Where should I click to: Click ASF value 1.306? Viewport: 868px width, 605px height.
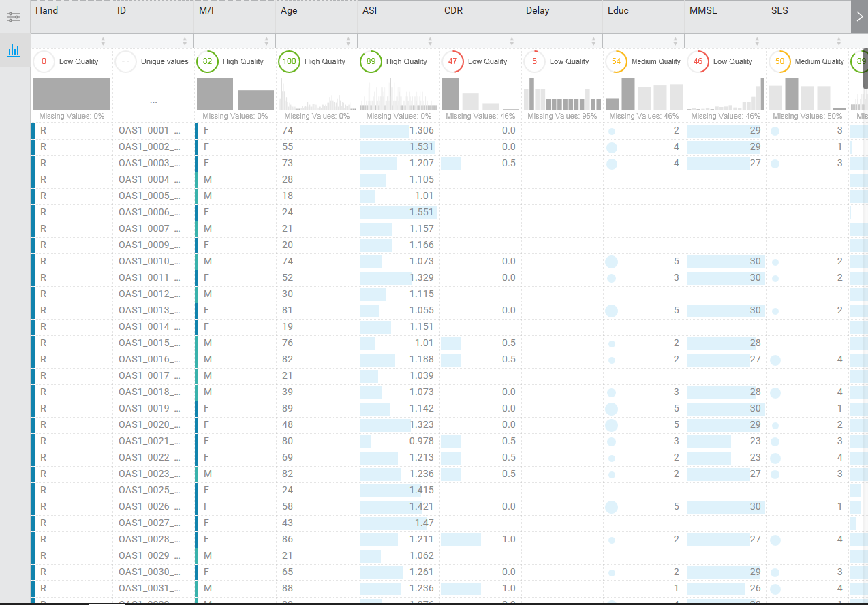[422, 130]
